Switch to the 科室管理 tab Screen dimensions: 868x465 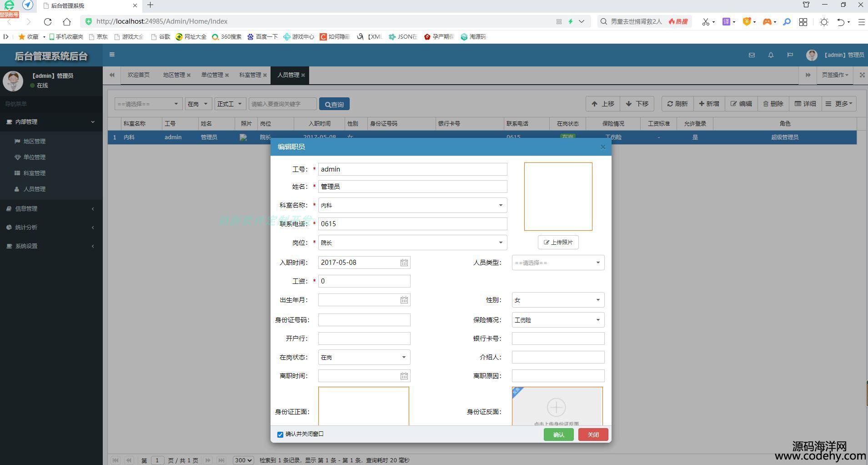tap(250, 75)
